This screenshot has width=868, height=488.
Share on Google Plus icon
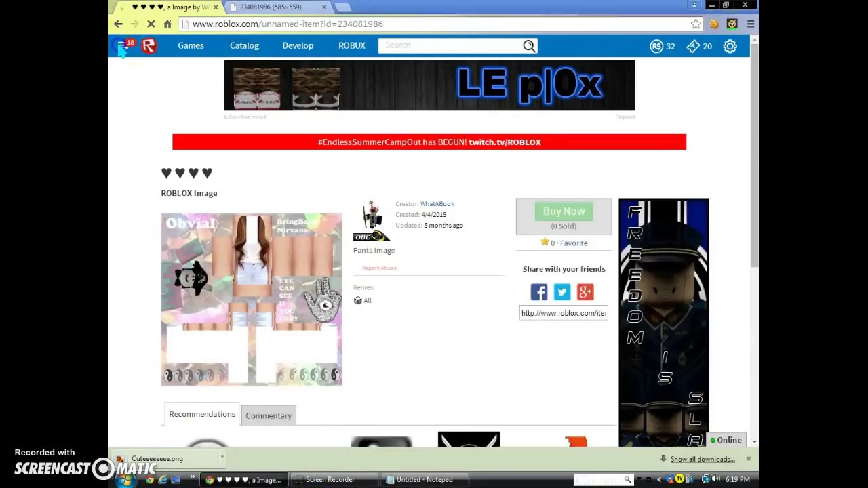pos(585,291)
